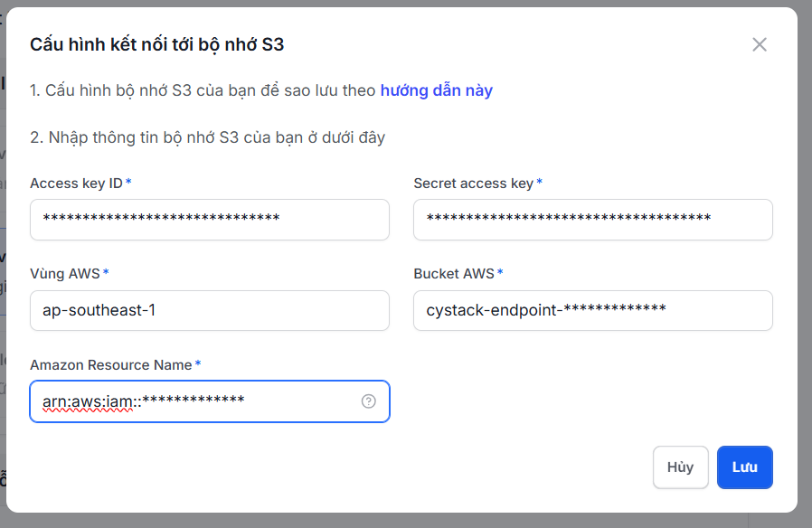Dismiss the dialog via the X icon
812x528 pixels.
tap(760, 43)
